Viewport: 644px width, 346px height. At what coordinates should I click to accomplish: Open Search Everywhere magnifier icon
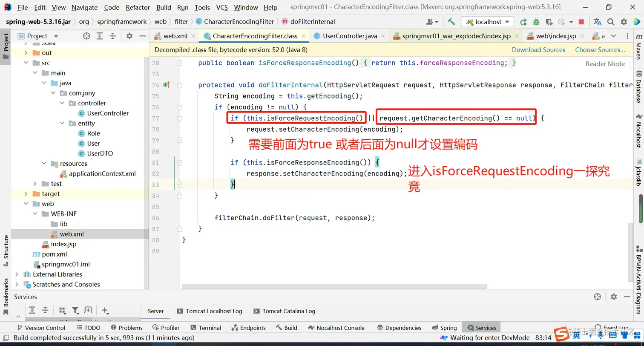tap(611, 22)
